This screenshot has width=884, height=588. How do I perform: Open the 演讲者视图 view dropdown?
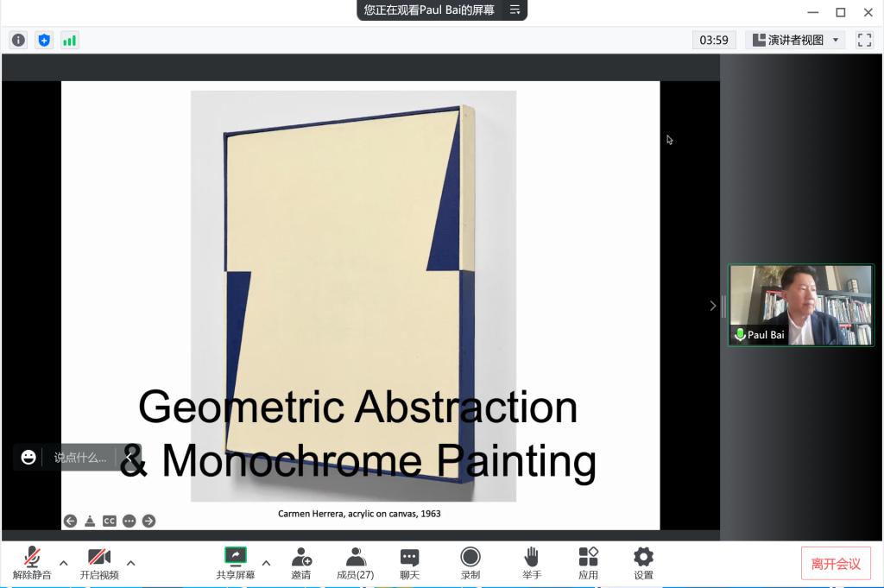[x=795, y=40]
